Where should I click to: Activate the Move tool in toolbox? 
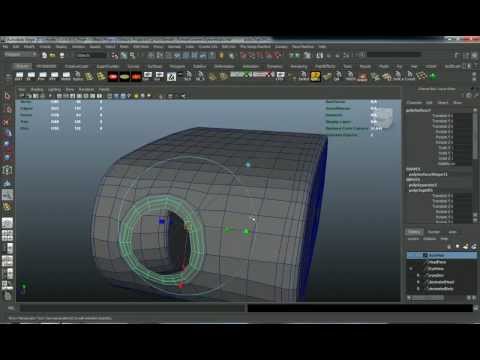[7, 133]
